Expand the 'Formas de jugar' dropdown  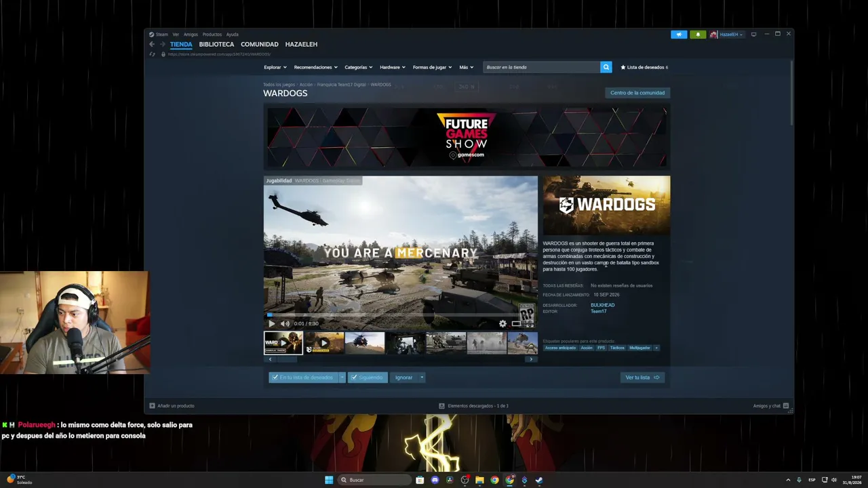433,67
